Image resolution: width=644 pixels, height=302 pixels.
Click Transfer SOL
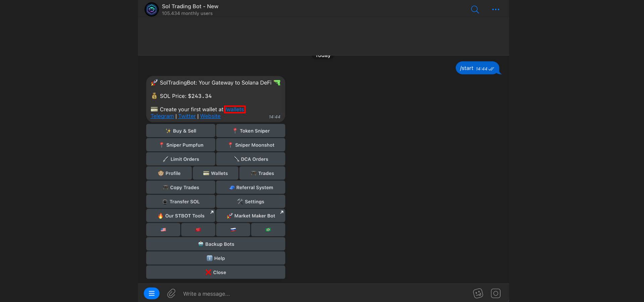(181, 202)
